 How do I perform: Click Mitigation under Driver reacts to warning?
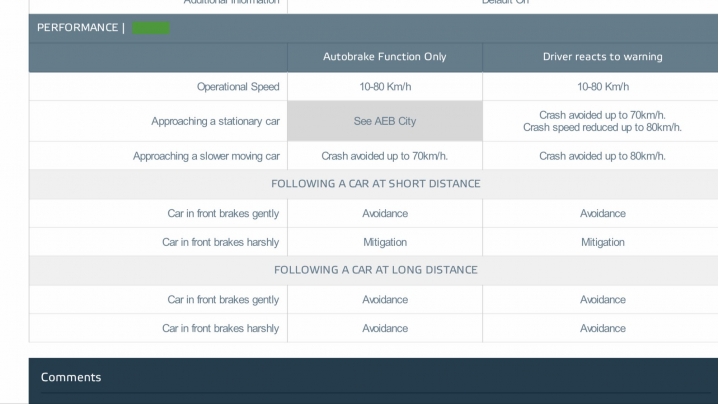coord(602,242)
